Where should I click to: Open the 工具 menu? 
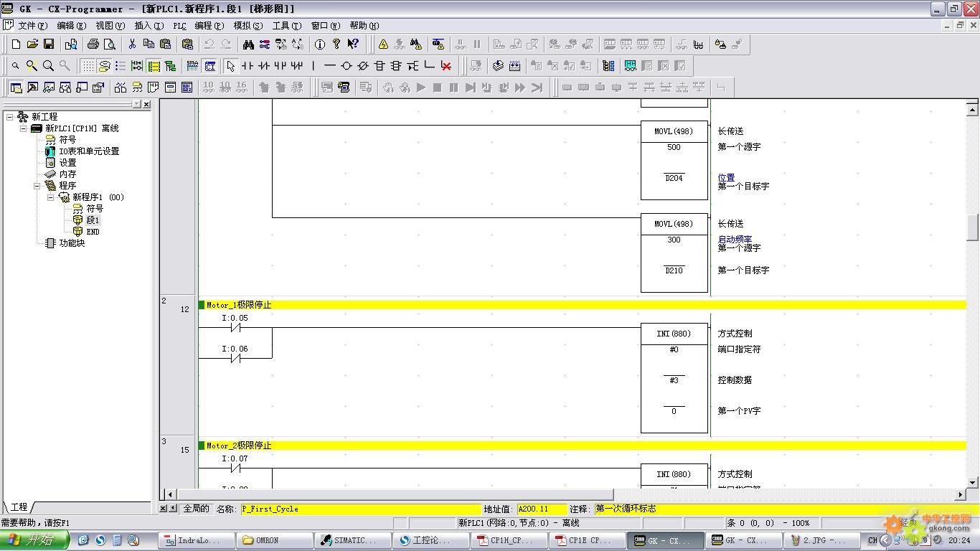click(x=287, y=25)
